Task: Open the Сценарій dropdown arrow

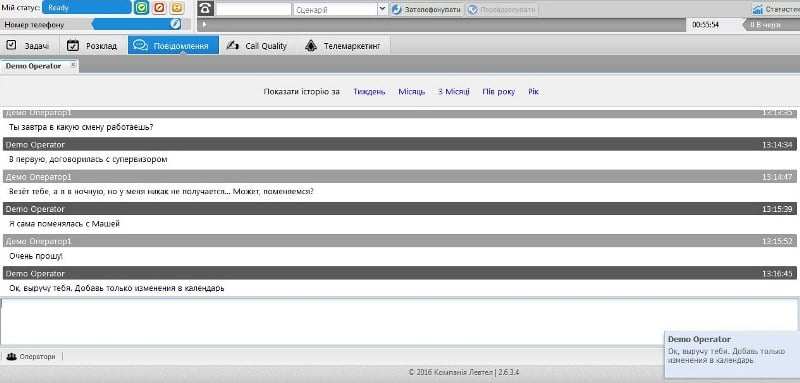Action: 383,9
